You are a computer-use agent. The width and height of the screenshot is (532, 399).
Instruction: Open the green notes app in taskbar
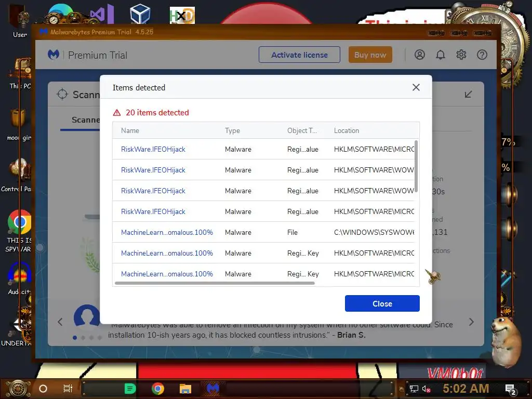coord(130,389)
